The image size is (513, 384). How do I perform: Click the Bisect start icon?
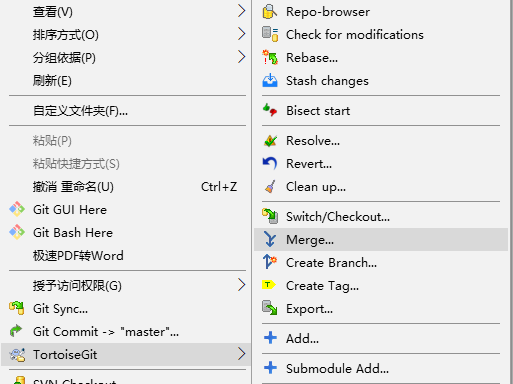coord(270,110)
